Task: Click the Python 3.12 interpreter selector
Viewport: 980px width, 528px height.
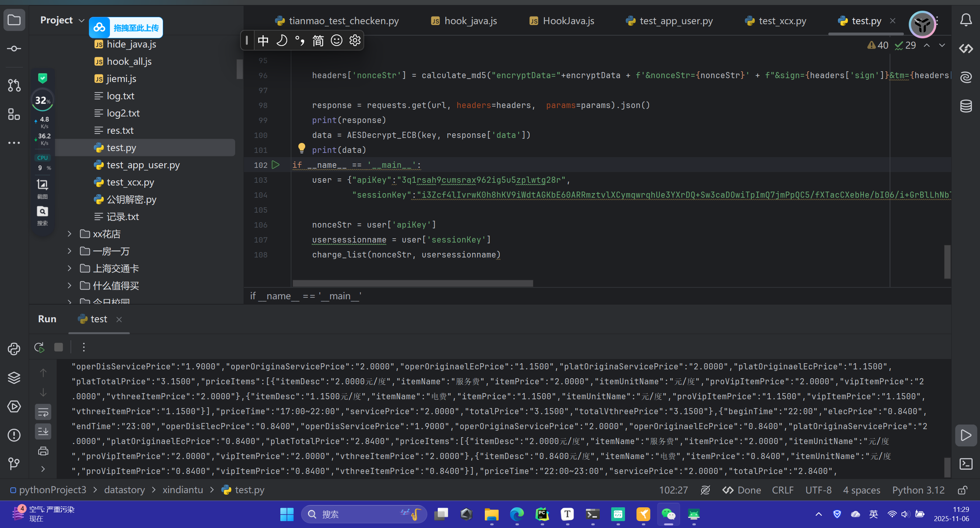Action: pos(918,490)
